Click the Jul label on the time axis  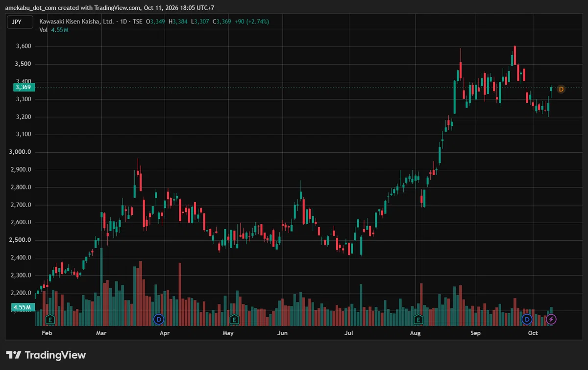349,333
